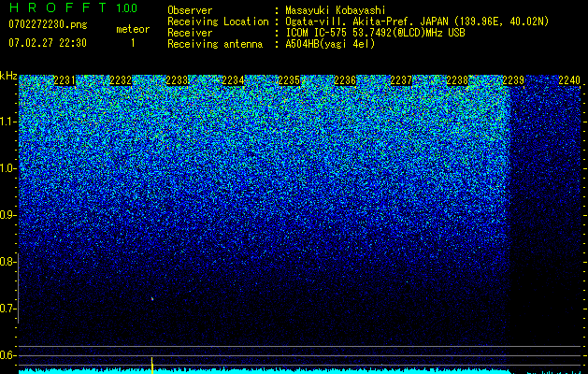Select the version number 1.0.0

pyautogui.click(x=127, y=8)
